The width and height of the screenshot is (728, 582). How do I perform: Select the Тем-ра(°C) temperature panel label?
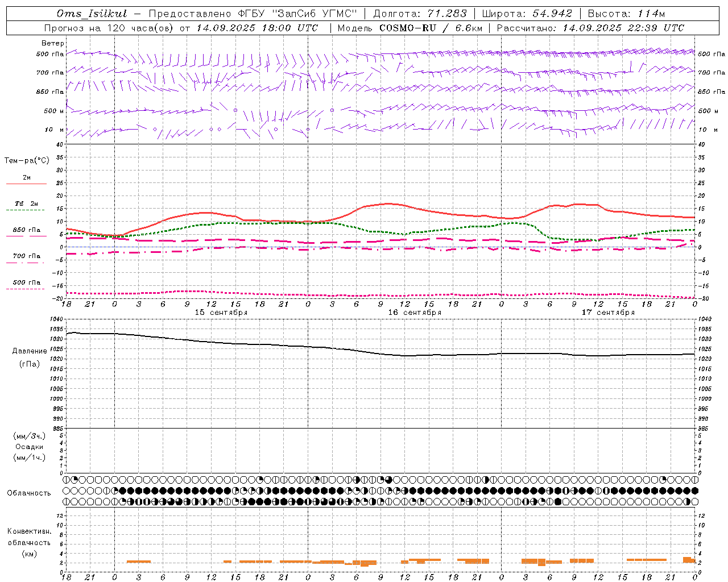click(x=27, y=161)
